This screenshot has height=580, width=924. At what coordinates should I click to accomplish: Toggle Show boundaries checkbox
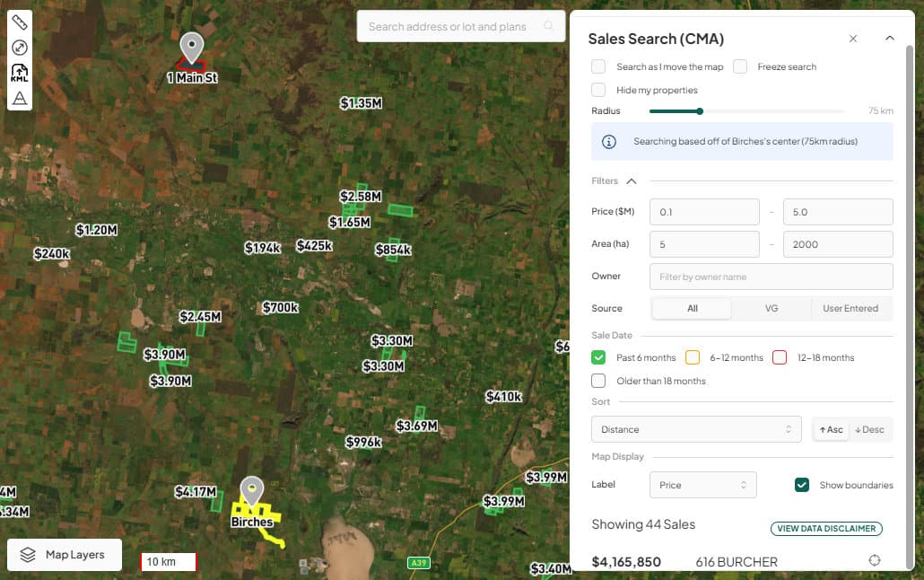[x=802, y=485]
